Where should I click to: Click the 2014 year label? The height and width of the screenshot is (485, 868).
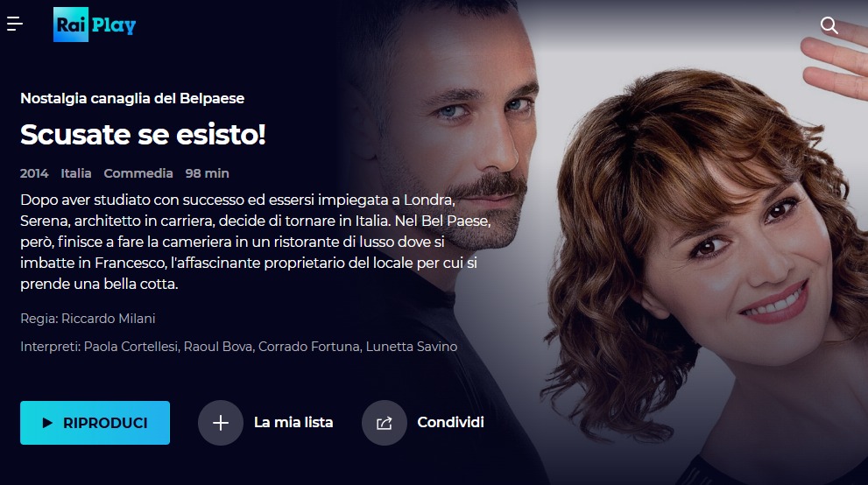coord(34,173)
